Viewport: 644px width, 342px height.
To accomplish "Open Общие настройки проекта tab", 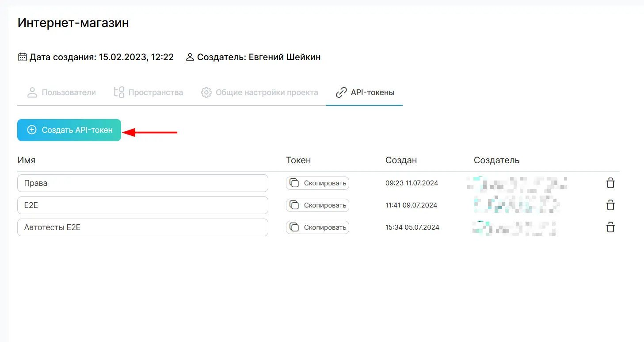I will [259, 92].
